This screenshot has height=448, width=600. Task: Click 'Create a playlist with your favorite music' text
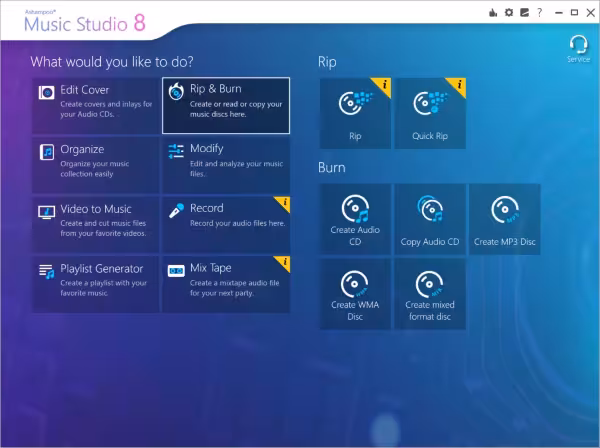point(104,288)
